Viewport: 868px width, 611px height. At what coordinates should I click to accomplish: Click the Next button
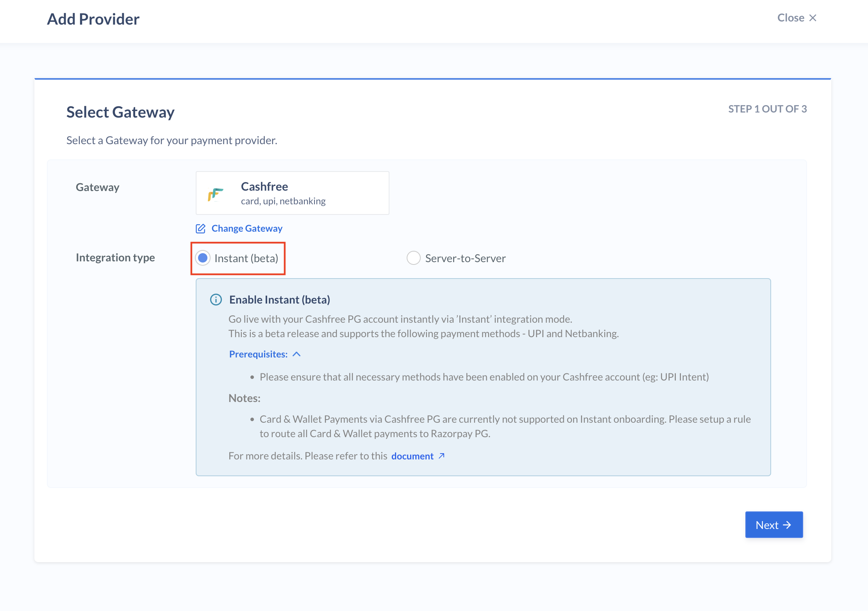click(x=774, y=525)
